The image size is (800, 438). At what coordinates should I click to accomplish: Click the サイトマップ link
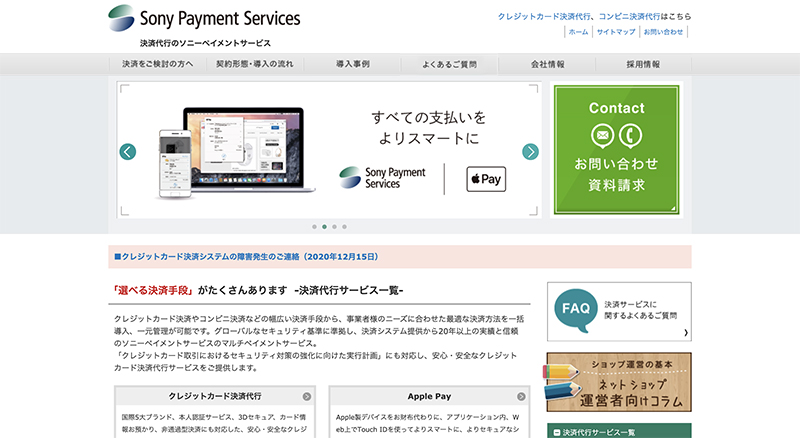click(616, 32)
